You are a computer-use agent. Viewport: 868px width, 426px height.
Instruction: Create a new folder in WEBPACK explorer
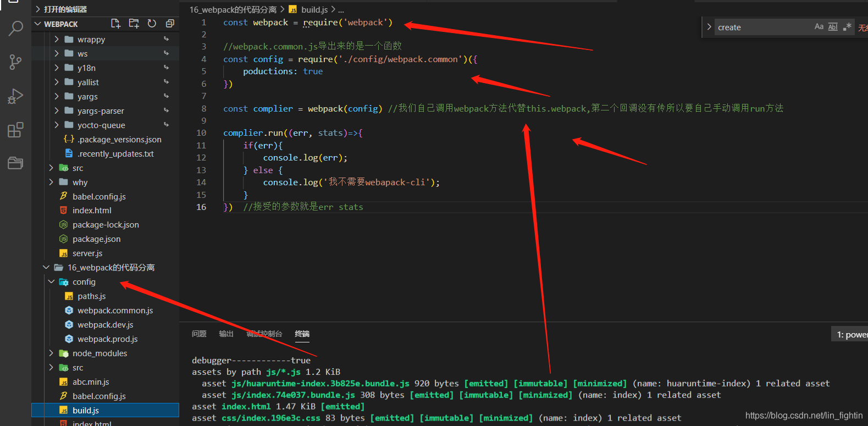tap(134, 23)
